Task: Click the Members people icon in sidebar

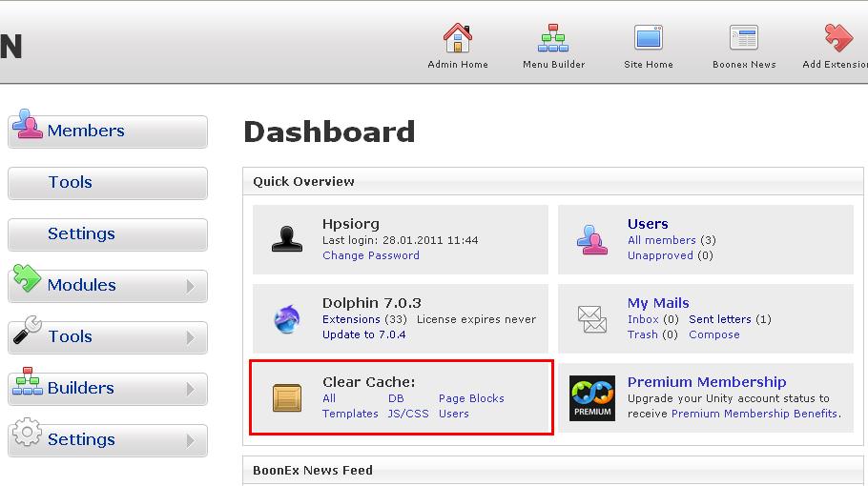Action: pos(27,124)
